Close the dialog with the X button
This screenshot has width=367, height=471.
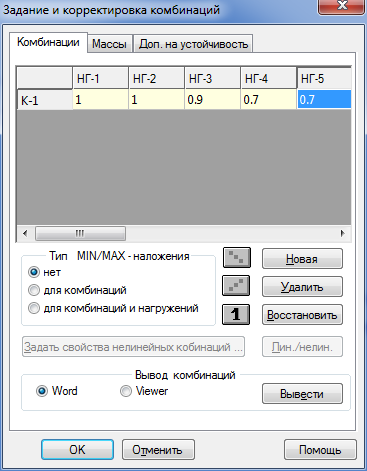pyautogui.click(x=341, y=6)
